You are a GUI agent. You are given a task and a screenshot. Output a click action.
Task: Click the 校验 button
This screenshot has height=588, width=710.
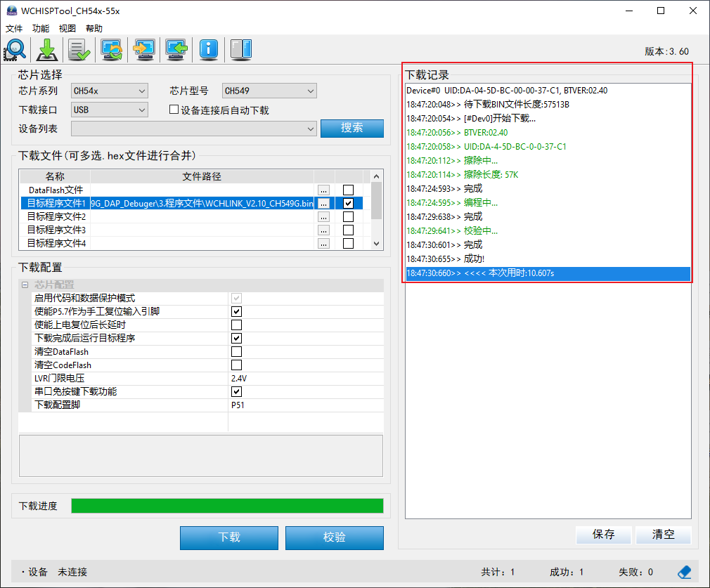tap(334, 537)
